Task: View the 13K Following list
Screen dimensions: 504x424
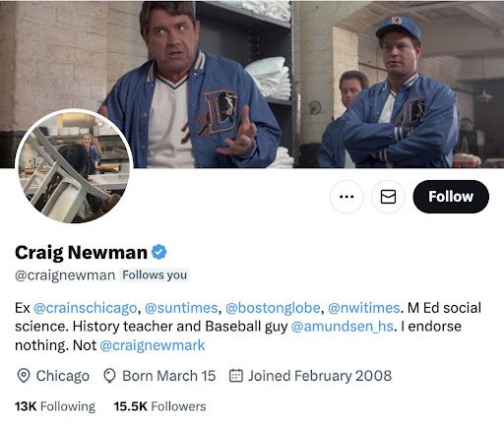Action: [x=55, y=406]
